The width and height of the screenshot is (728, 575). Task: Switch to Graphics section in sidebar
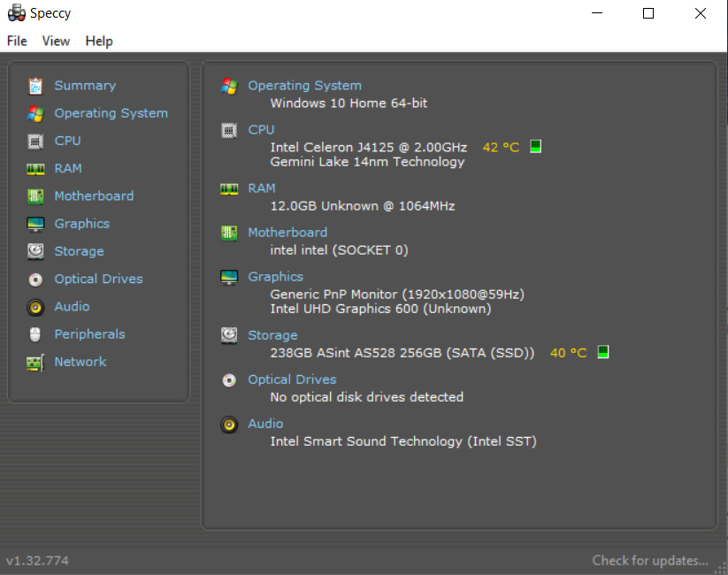(x=81, y=224)
